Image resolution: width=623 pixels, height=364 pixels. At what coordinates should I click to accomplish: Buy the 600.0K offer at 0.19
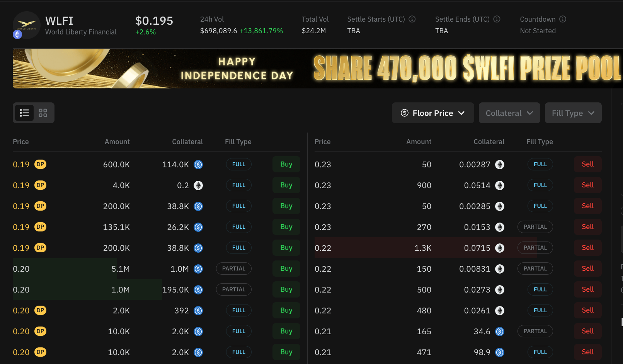point(286,164)
